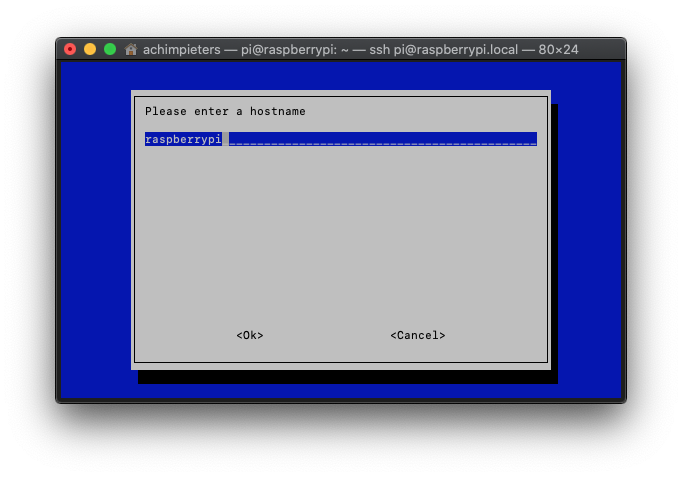Click the terminal window title text
Image resolution: width=682 pixels, height=477 pixels.
(x=361, y=50)
